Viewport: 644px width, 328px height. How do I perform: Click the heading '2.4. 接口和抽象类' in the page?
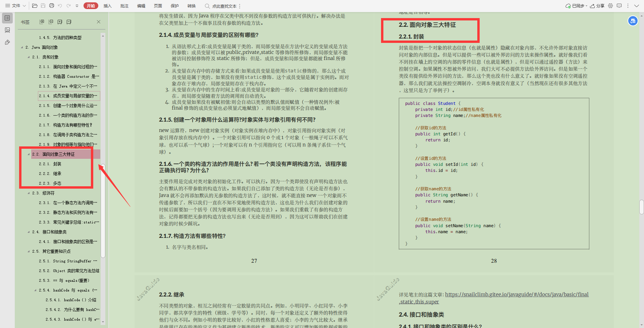point(421,315)
